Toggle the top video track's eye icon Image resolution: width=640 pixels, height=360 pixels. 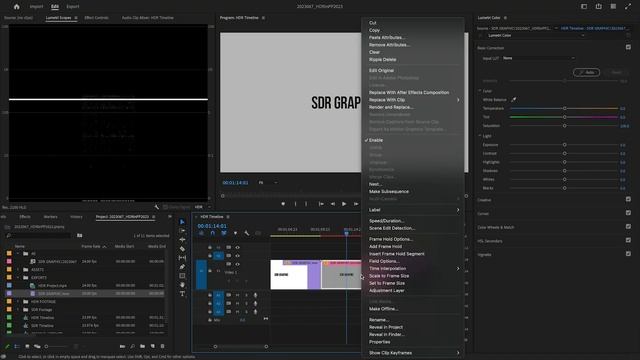point(237,247)
